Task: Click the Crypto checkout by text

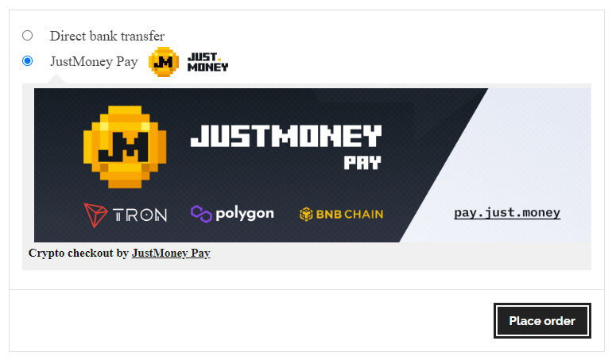Action: tap(79, 254)
